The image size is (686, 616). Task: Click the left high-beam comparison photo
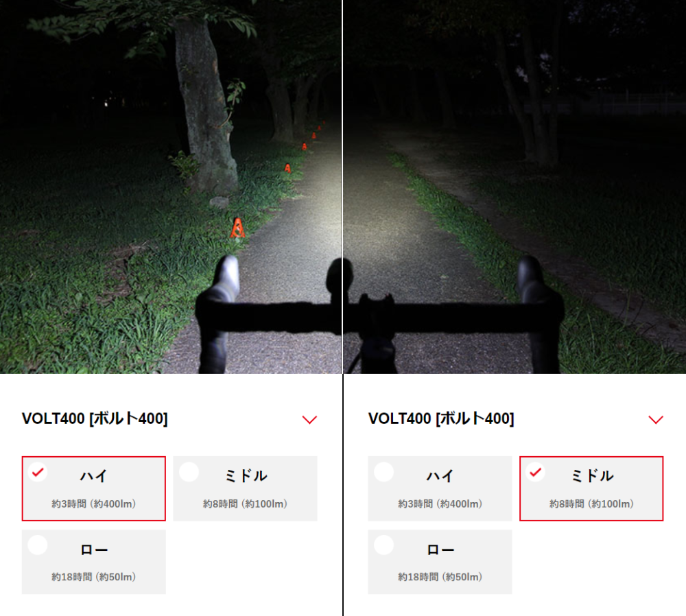click(x=171, y=187)
